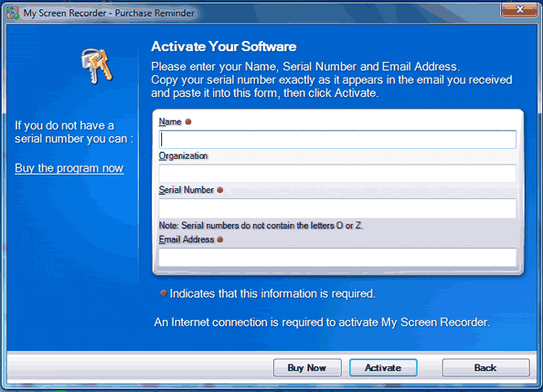Click the required dot beside the Name label
543x392 pixels.
pos(189,122)
